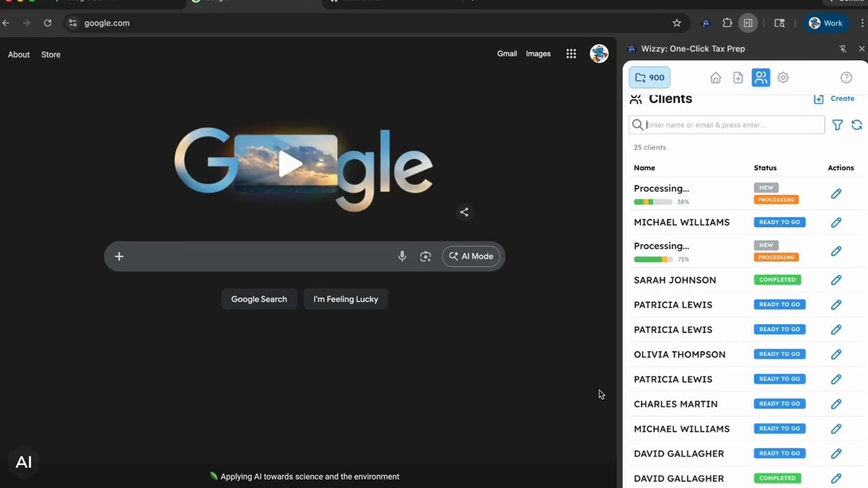This screenshot has width=868, height=488.
Task: Start voice search with the microphone
Action: (402, 256)
